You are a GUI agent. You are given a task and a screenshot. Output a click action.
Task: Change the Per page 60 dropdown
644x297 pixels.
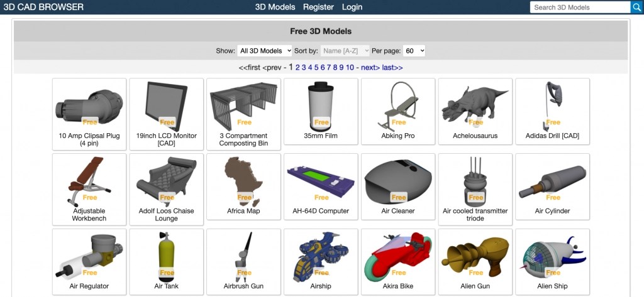(414, 51)
